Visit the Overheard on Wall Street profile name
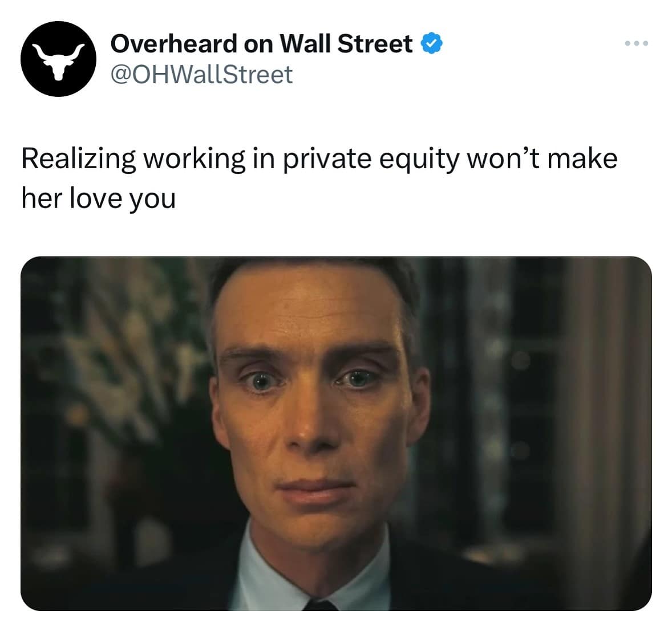Screen dimensions: 672x631 [x=261, y=44]
